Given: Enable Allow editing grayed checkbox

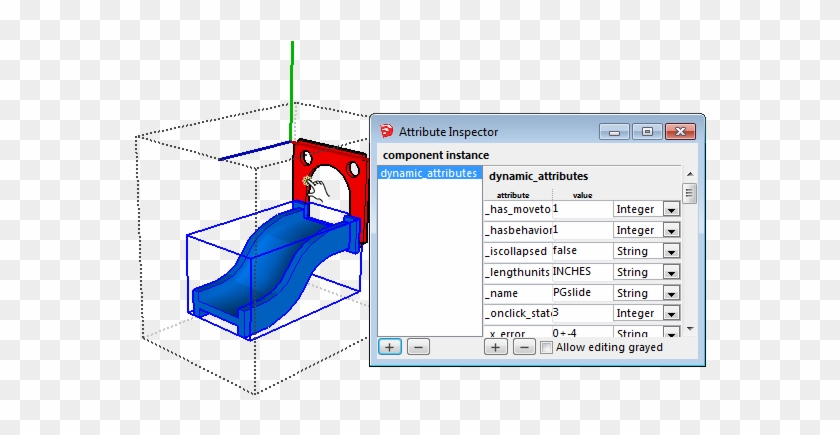Looking at the screenshot, I should 546,348.
